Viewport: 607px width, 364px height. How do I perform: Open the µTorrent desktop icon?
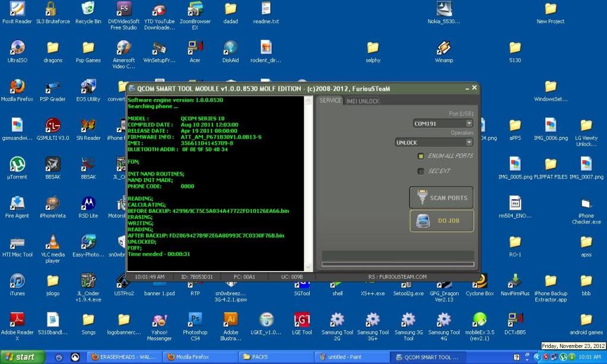pos(17,164)
